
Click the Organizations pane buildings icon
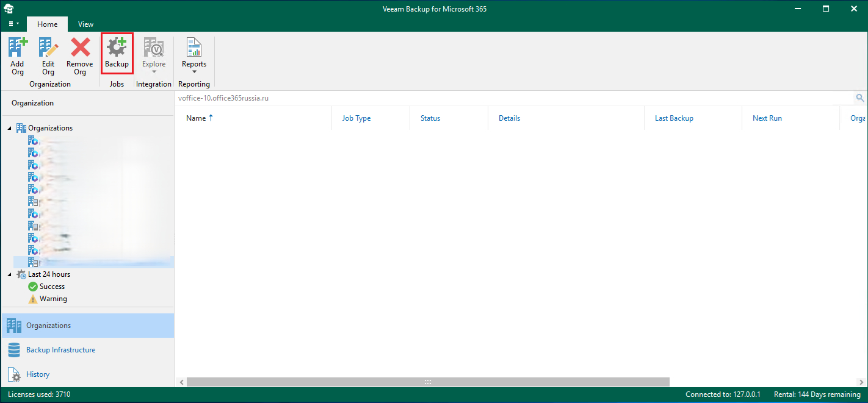click(14, 326)
